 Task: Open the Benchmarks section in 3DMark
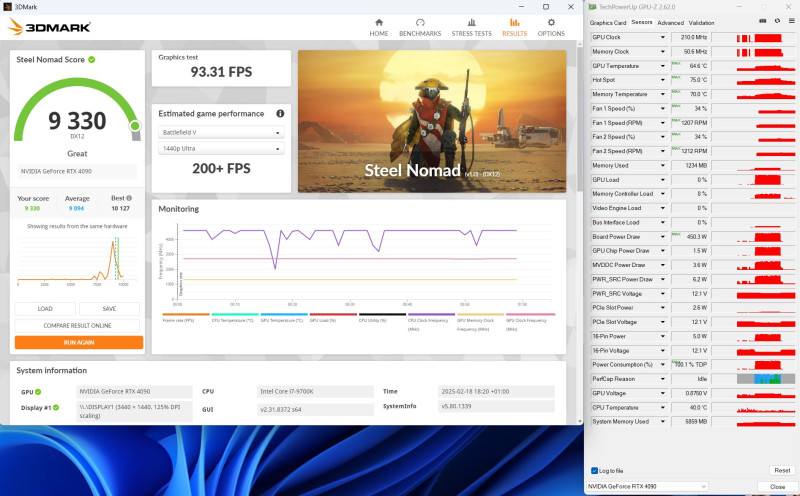pos(420,28)
